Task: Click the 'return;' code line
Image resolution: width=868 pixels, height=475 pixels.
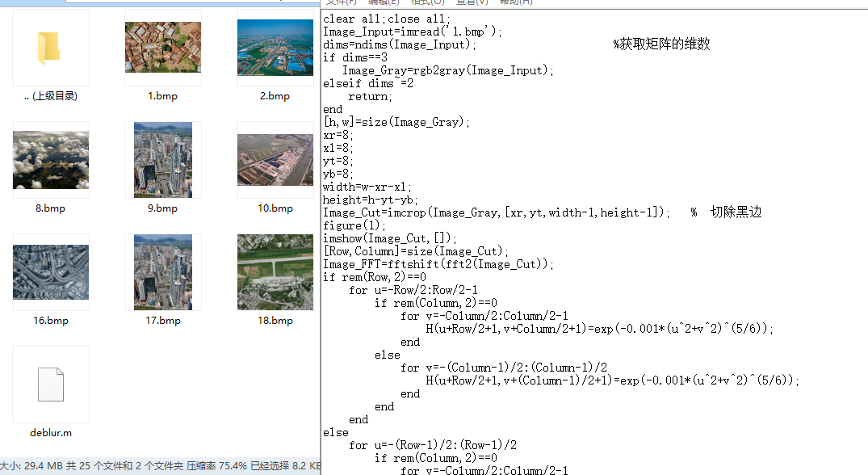Action: click(x=371, y=96)
